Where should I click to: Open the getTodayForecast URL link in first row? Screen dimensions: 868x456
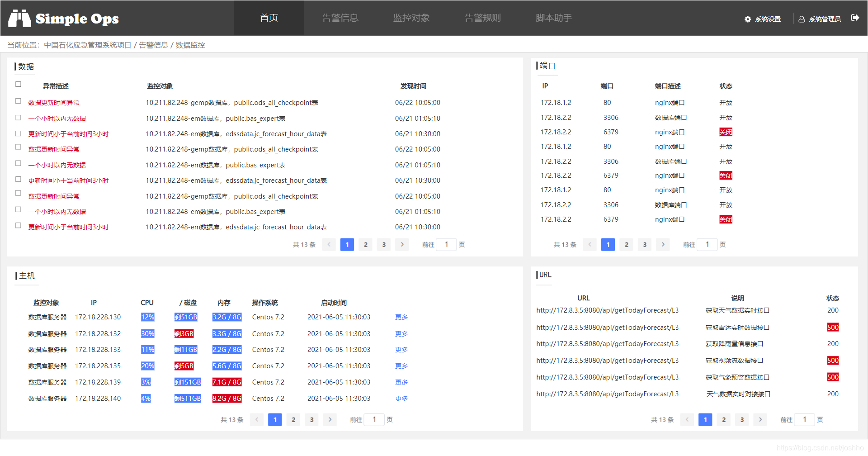(607, 310)
